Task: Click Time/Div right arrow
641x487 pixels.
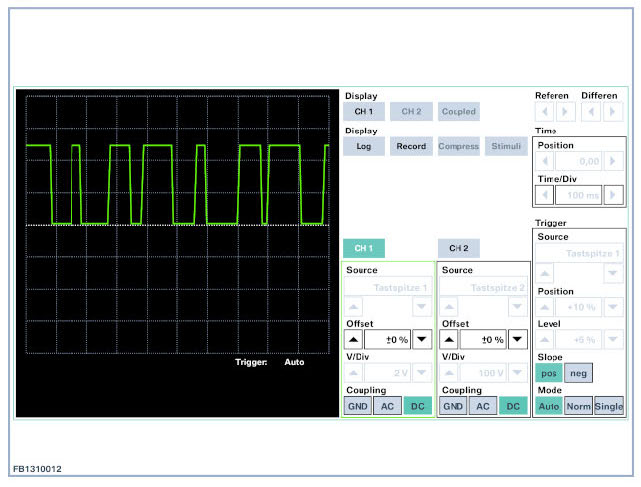Action: tap(614, 195)
